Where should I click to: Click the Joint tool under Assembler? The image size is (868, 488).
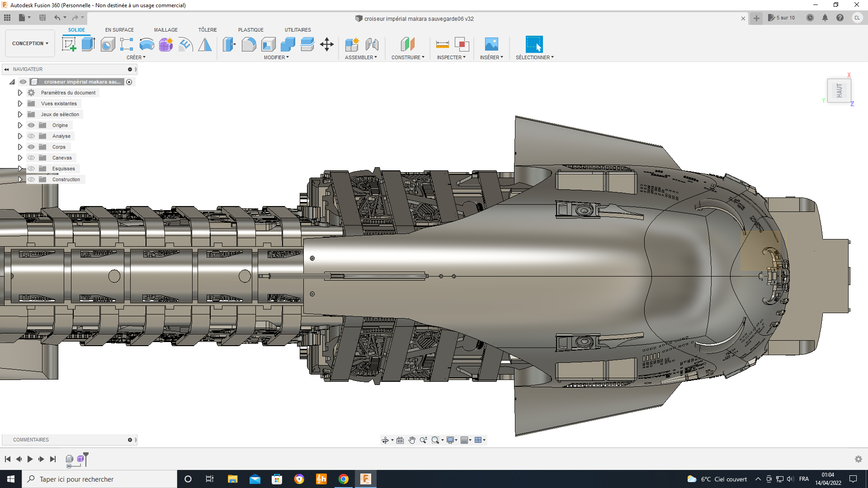point(372,44)
